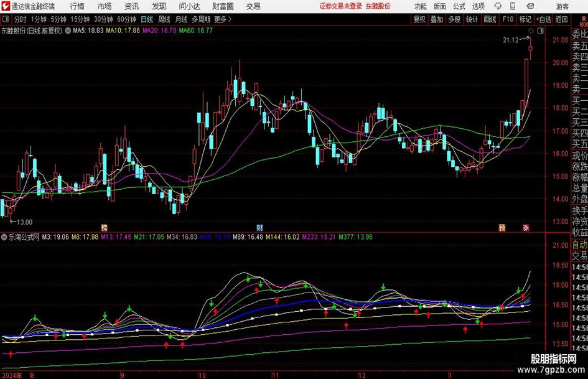Click the red R 1000 indicator icon

point(584,21)
